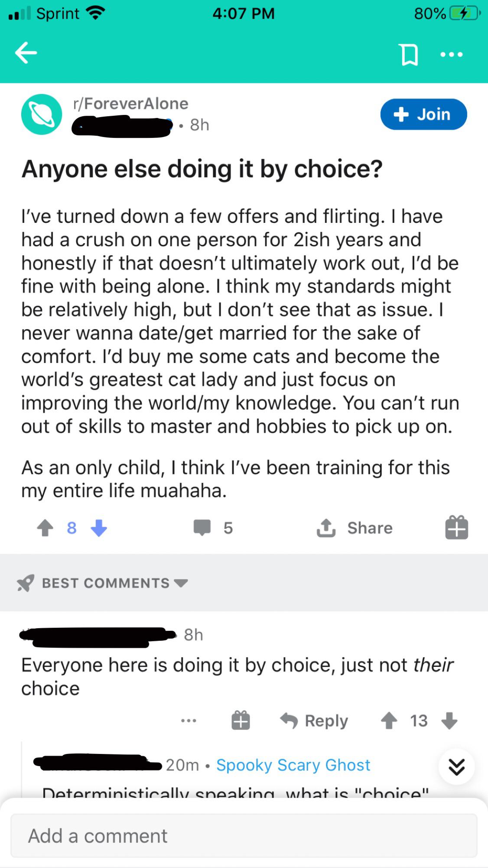Share the post
Image resolution: width=488 pixels, height=868 pixels.
point(355,528)
